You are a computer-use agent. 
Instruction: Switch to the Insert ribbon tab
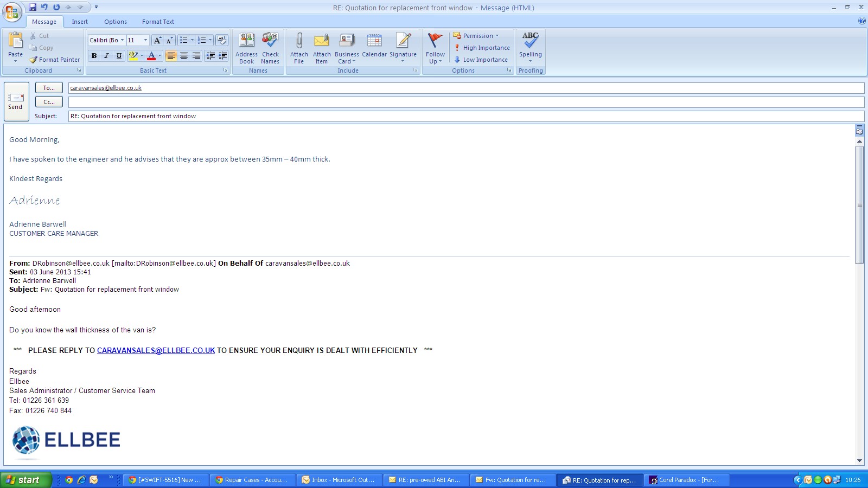point(80,22)
